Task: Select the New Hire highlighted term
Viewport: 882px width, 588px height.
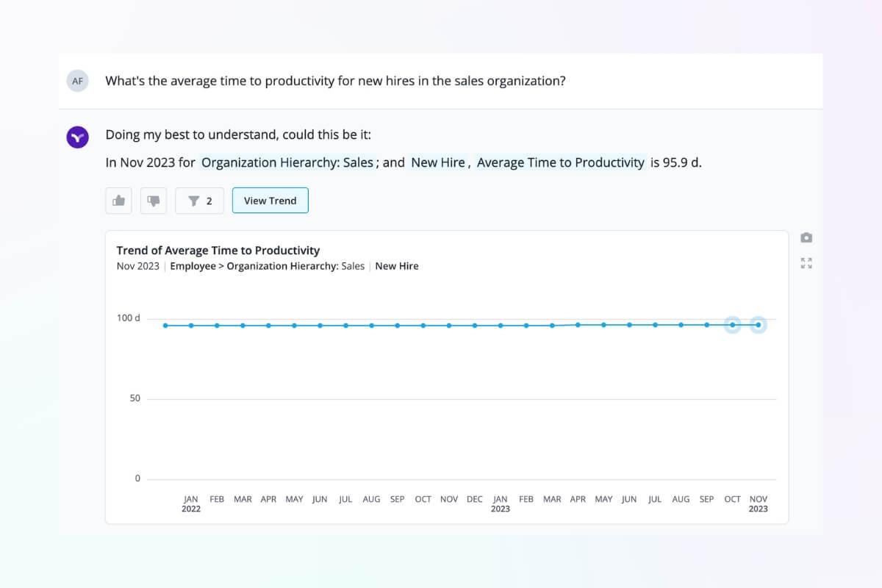Action: (438, 162)
